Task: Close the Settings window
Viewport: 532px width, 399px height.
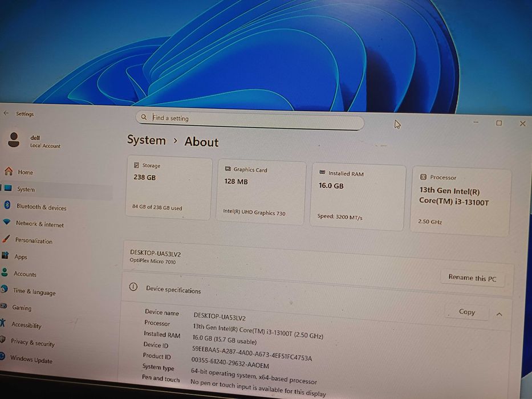Action: tap(522, 124)
